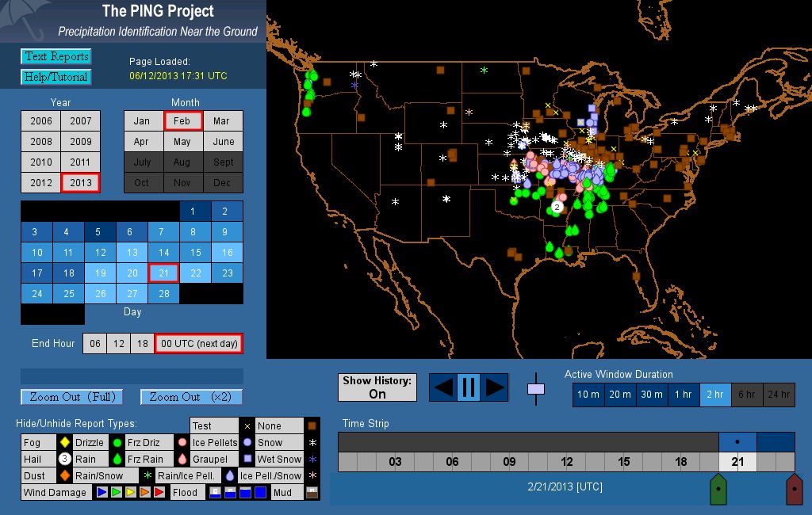Click the animation speed slider handle
This screenshot has height=515, width=812.
[537, 389]
